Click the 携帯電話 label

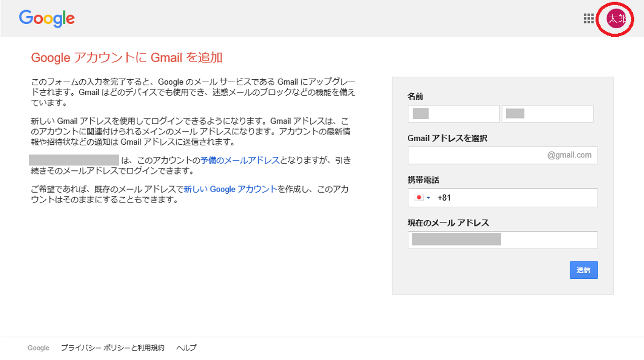pyautogui.click(x=424, y=180)
